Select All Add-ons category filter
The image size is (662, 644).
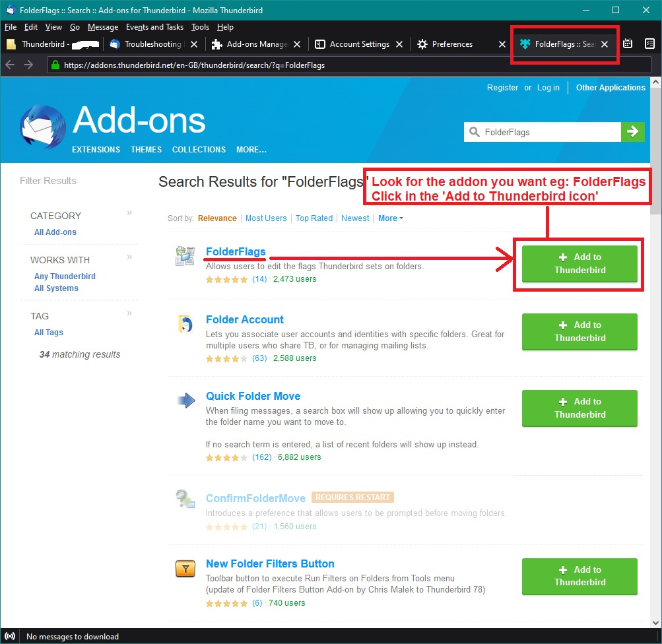point(55,232)
